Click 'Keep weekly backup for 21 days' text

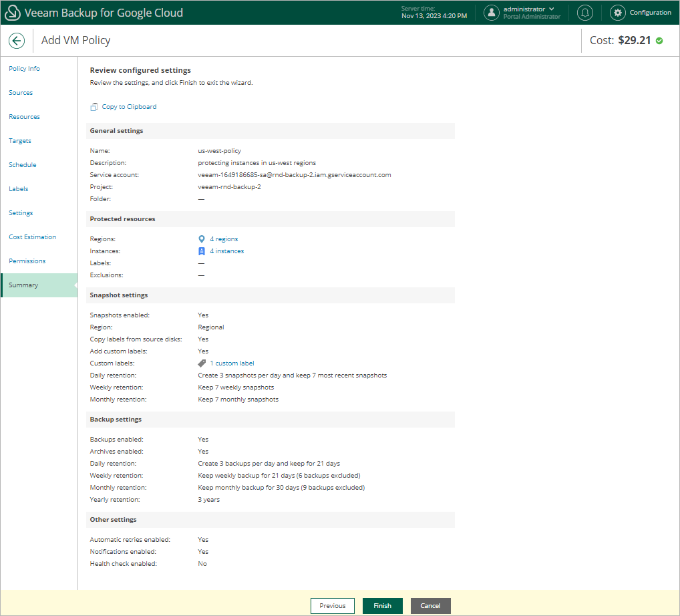point(279,476)
